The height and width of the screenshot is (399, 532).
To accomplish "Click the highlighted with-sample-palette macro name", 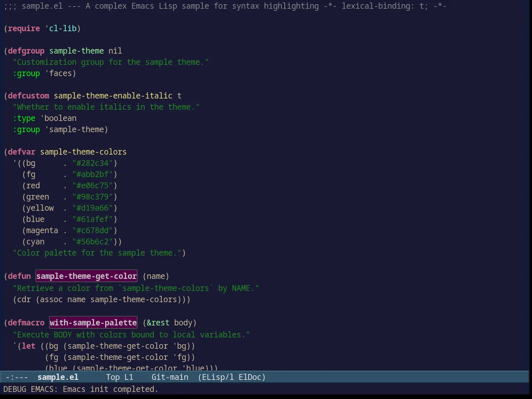I will 93,323.
